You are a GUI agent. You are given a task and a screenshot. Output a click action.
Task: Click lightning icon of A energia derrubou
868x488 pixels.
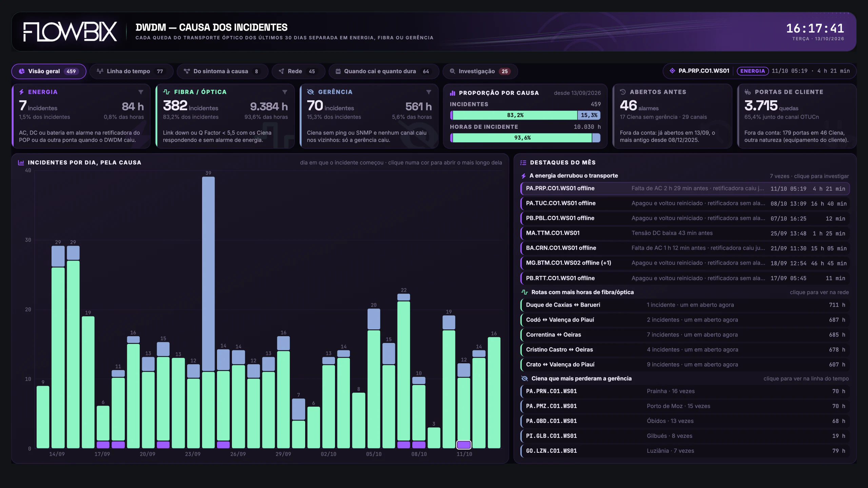(524, 176)
